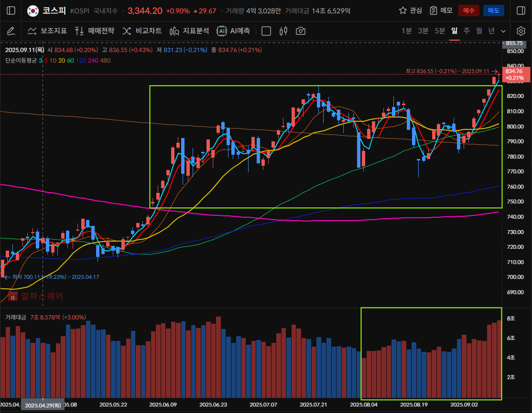Click the 2025.09.11(목) date header

tap(25, 50)
